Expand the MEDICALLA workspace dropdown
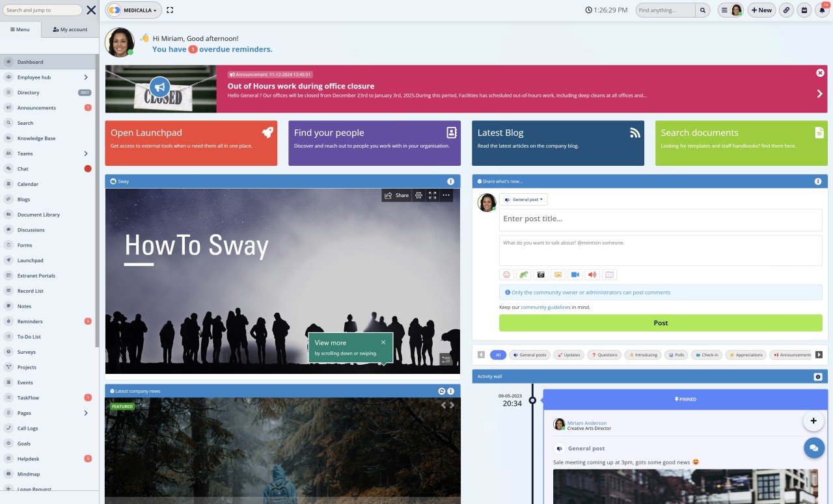The height and width of the screenshot is (504, 833). [133, 10]
